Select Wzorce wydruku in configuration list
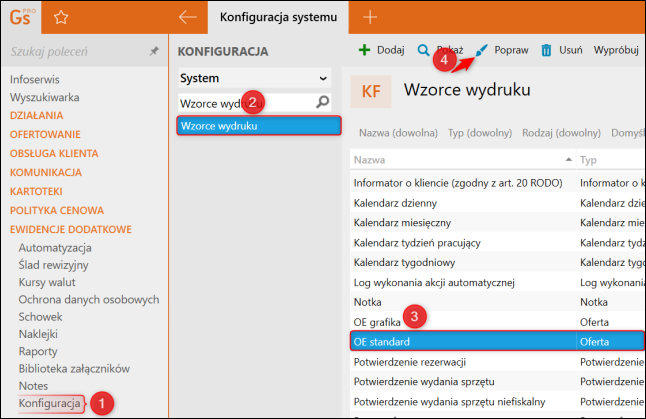The image size is (646, 419). pos(254,126)
